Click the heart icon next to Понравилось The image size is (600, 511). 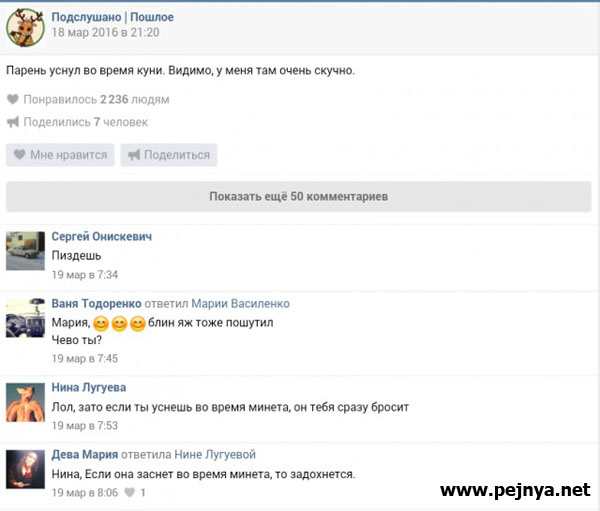click(x=13, y=100)
